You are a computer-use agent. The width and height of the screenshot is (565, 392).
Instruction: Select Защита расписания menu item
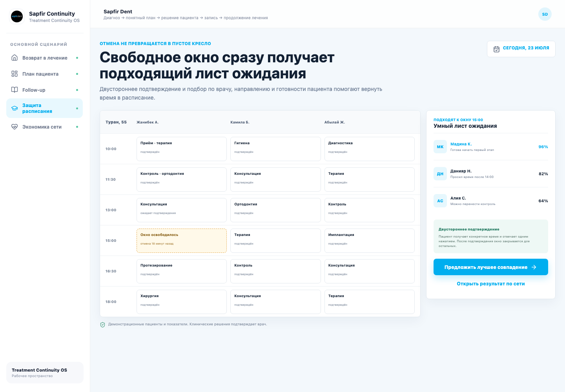point(45,108)
